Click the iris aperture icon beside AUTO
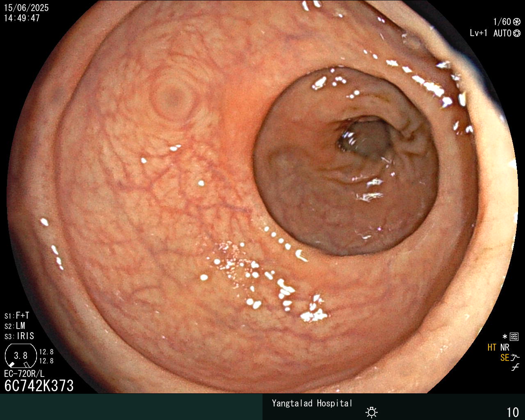 click(517, 33)
